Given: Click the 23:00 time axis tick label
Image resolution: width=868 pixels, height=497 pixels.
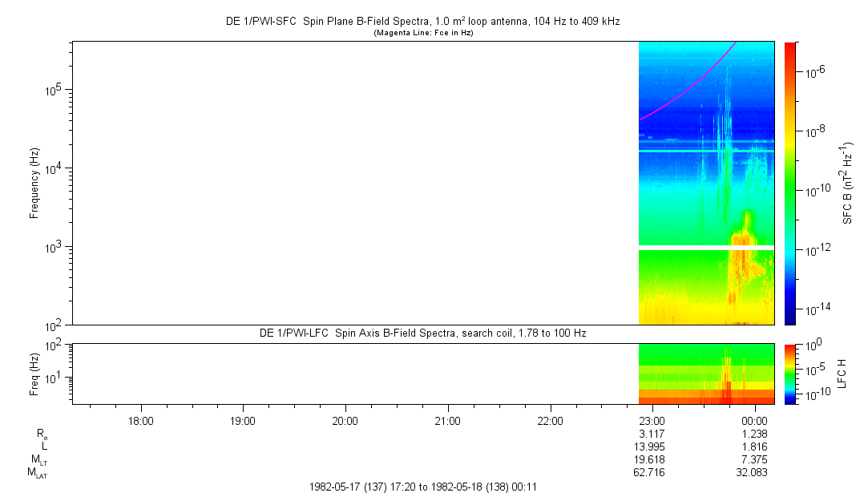Looking at the screenshot, I should point(652,419).
